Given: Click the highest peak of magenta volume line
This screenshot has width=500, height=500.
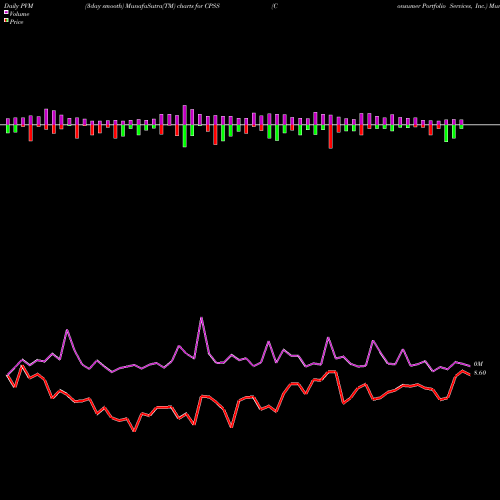Looking at the screenshot, I should (201, 318).
